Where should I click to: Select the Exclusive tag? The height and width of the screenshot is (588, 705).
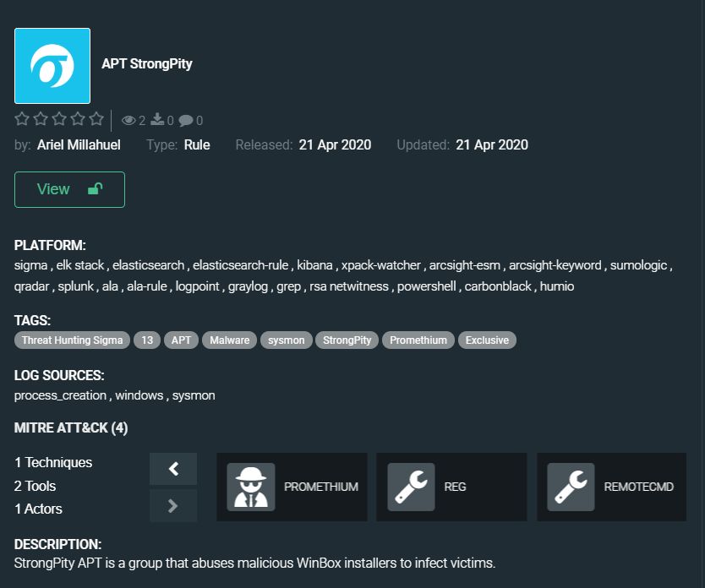click(x=487, y=340)
